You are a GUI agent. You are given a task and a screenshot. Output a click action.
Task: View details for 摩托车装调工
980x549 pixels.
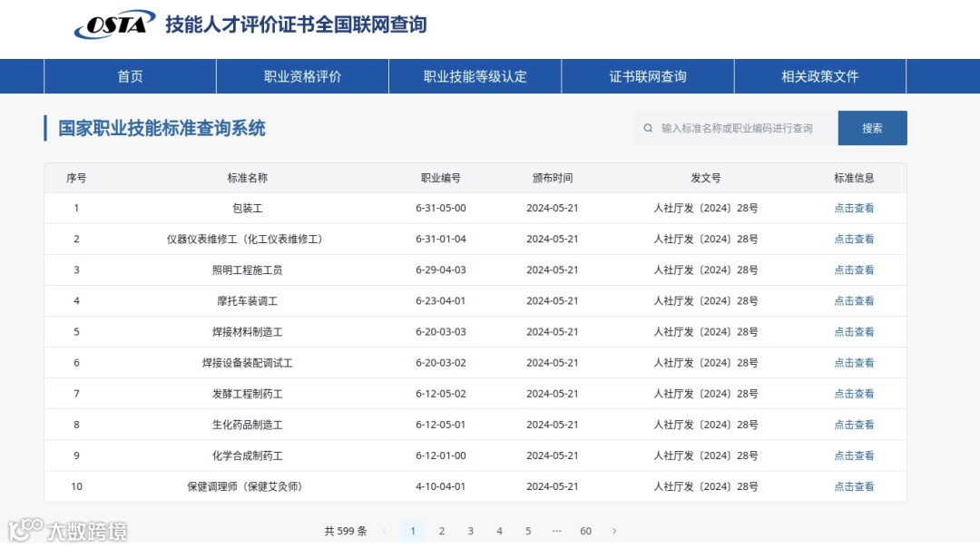(x=854, y=300)
